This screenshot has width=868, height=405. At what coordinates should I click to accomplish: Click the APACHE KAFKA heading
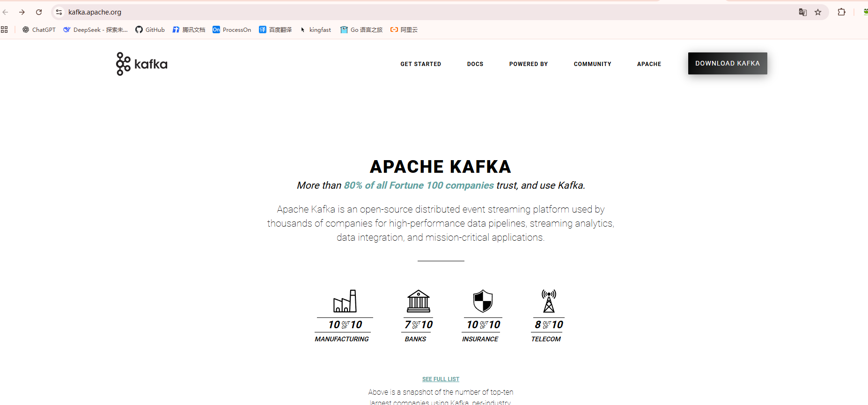441,167
